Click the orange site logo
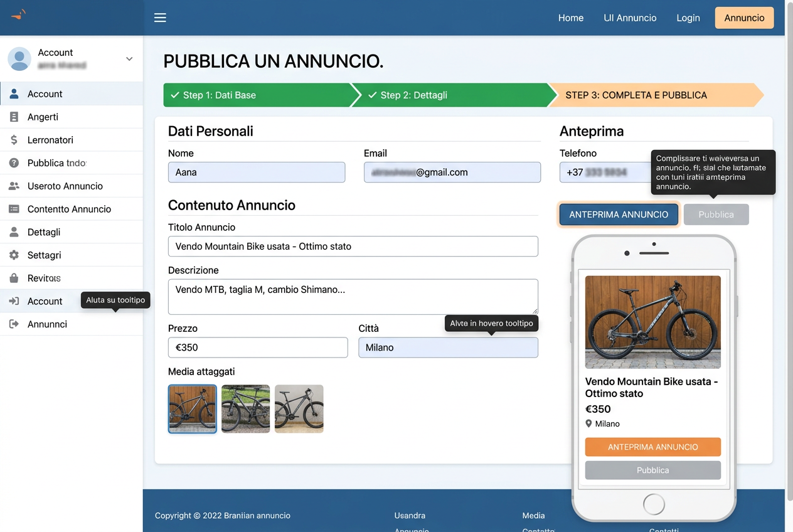 pos(19,14)
